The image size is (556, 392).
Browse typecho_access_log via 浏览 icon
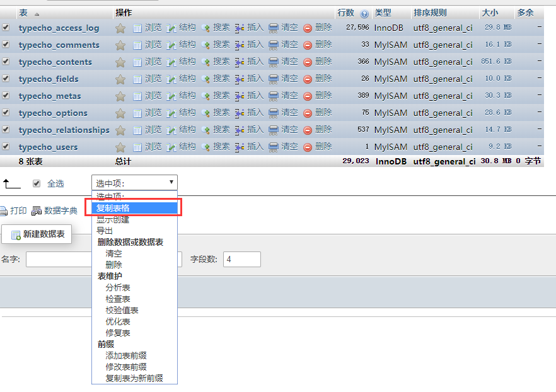(137, 28)
